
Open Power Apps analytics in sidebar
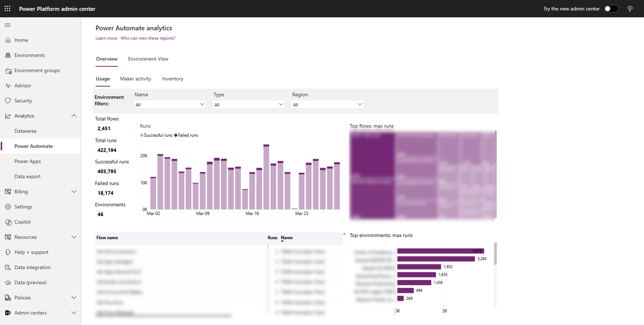pos(41,161)
